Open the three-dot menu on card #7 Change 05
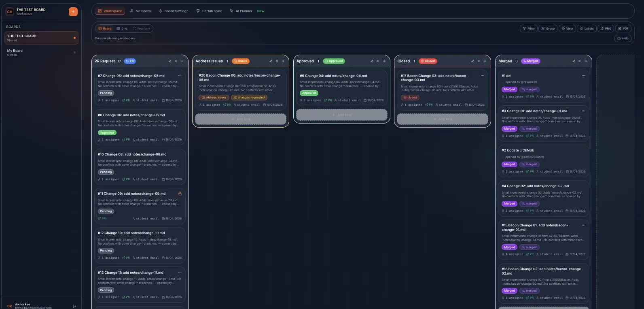The image size is (644, 309). (x=180, y=76)
